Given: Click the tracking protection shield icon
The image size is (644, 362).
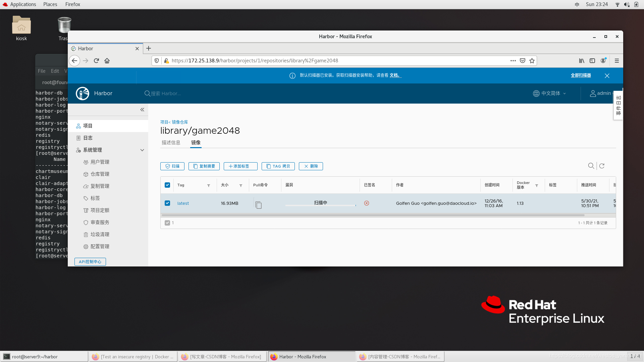Looking at the screenshot, I should [157, 61].
